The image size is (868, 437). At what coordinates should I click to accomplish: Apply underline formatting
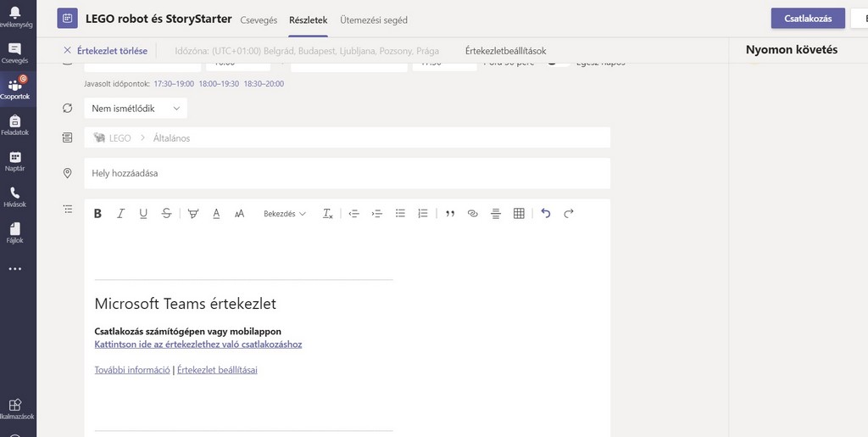tap(143, 213)
